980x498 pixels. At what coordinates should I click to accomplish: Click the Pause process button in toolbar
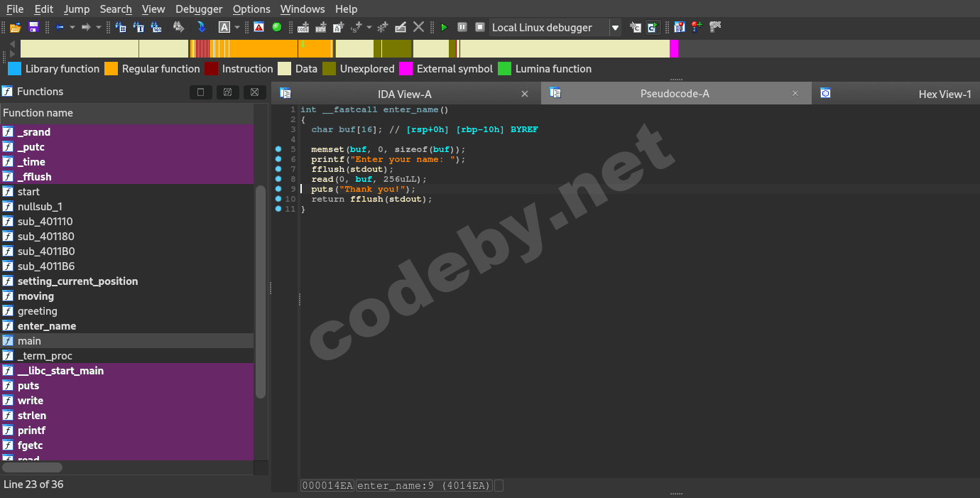pyautogui.click(x=462, y=27)
